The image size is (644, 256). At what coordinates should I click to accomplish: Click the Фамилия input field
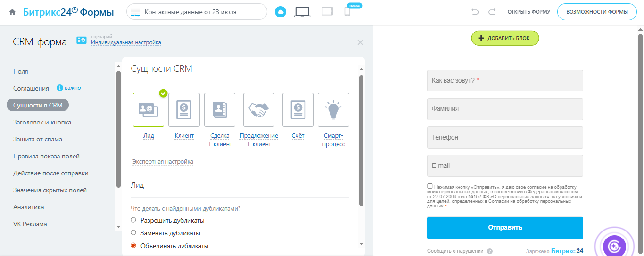click(505, 109)
